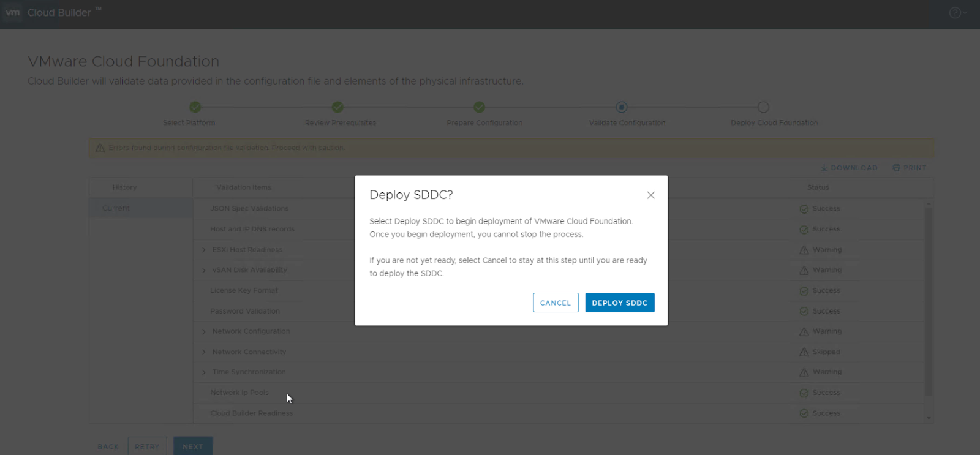Click the validation list vertical scrollbar
The image size is (980, 455).
click(x=929, y=302)
